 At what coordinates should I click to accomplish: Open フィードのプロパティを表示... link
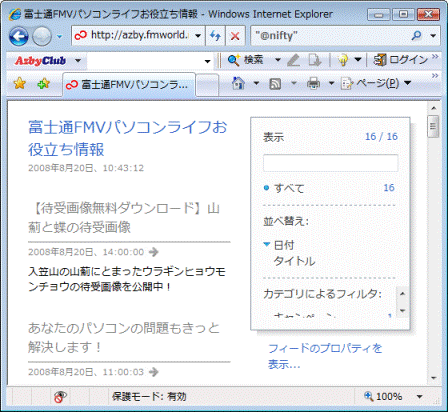(325, 356)
